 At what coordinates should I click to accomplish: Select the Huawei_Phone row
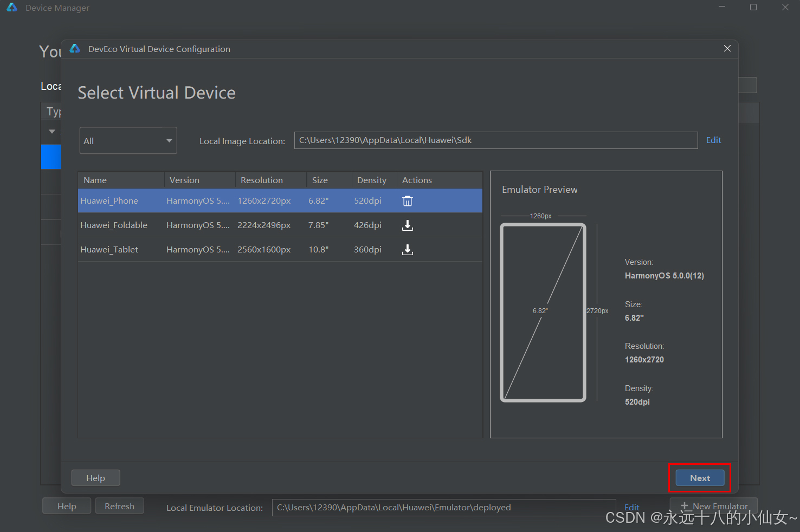[x=280, y=200]
